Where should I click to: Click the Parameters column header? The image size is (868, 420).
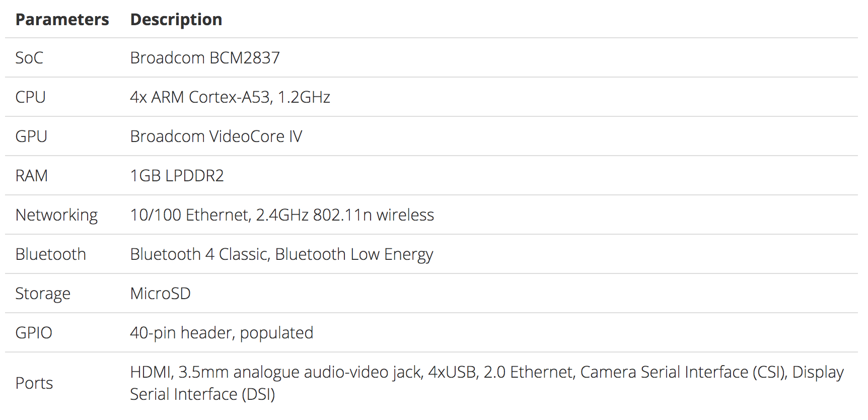(x=62, y=19)
